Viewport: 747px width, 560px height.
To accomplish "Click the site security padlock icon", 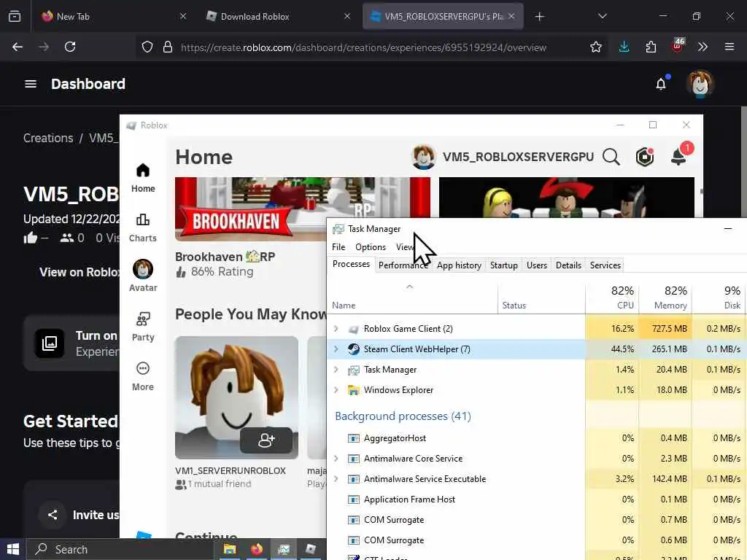I will (168, 47).
